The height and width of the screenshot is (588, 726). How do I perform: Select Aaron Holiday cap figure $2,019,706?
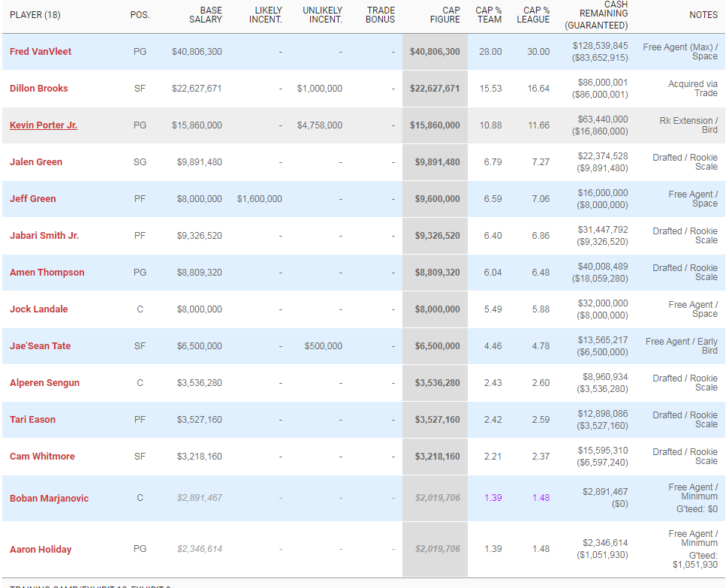[438, 549]
